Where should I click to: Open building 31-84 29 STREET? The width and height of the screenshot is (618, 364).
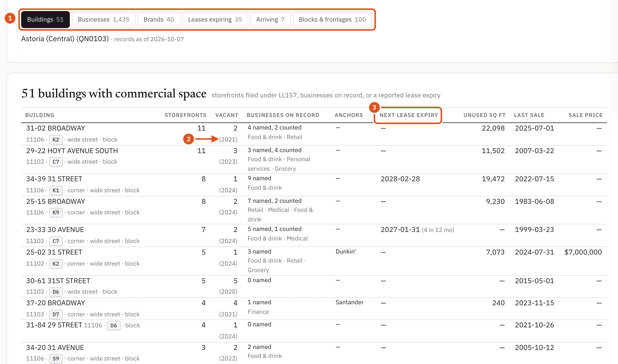54,325
